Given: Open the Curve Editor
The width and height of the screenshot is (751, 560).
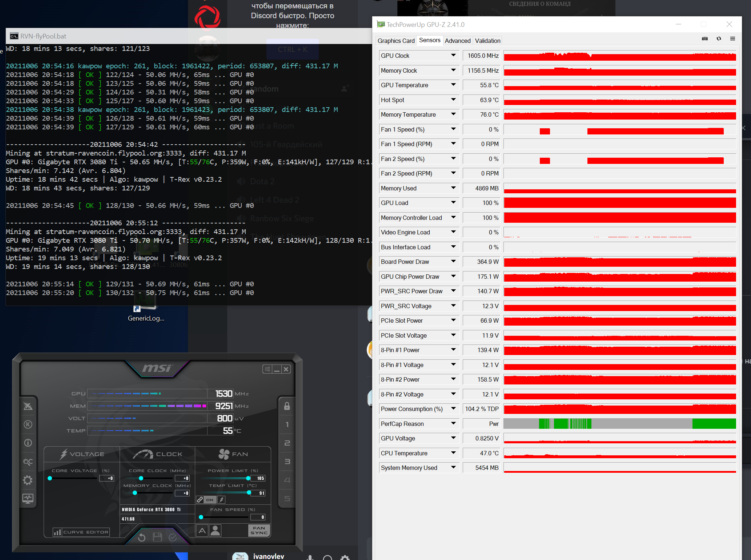Looking at the screenshot, I should pos(81,532).
